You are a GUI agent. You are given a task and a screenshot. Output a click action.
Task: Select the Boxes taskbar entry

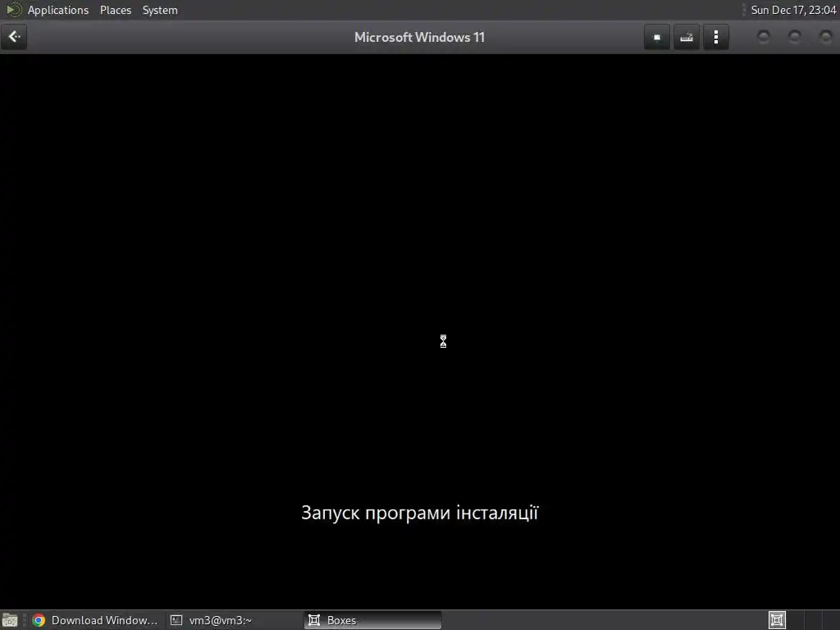pos(372,620)
